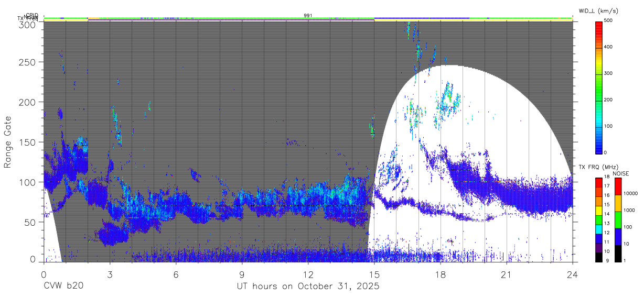Click the green NOISE swatch between 100 and 1000
The width and height of the screenshot is (644, 297).
tap(617, 220)
